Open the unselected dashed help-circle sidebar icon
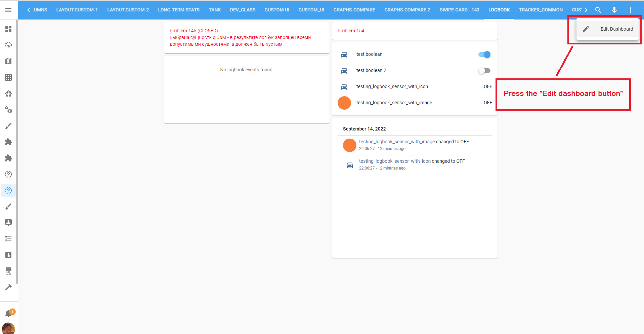Image resolution: width=644 pixels, height=334 pixels. 8,174
